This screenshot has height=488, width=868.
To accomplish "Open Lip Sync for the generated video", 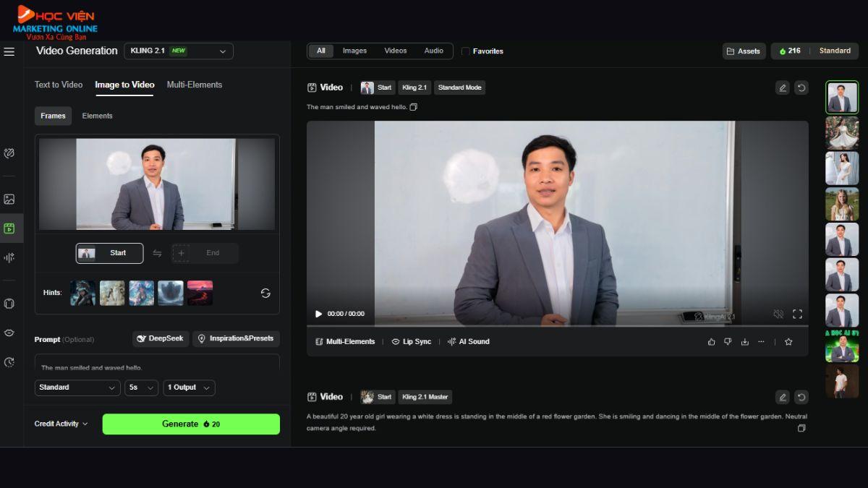I will pos(411,341).
